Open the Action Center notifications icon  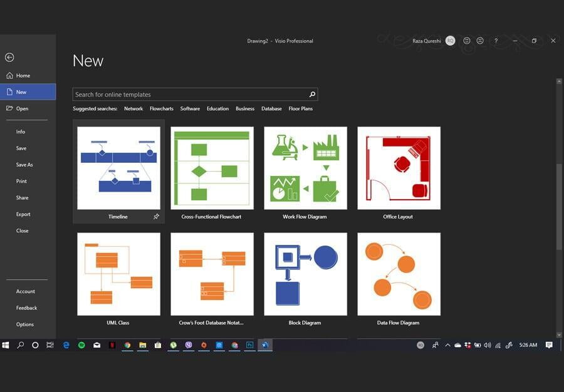pyautogui.click(x=549, y=345)
